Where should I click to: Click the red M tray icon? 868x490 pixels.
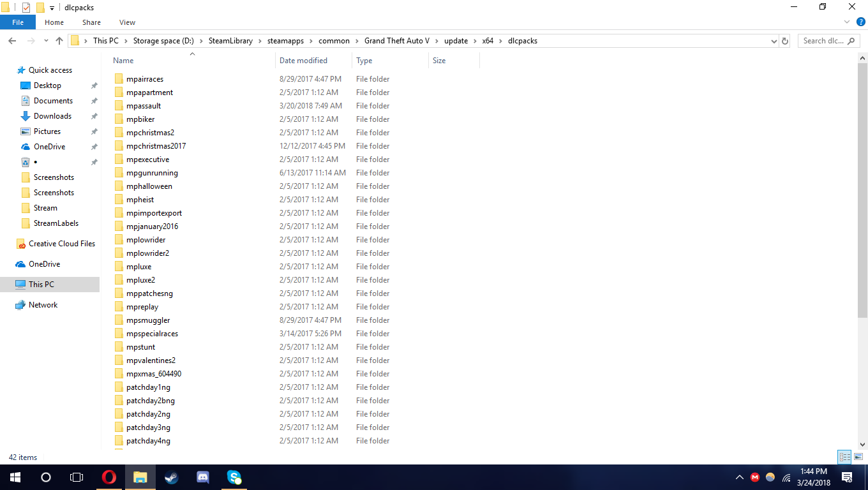(755, 477)
